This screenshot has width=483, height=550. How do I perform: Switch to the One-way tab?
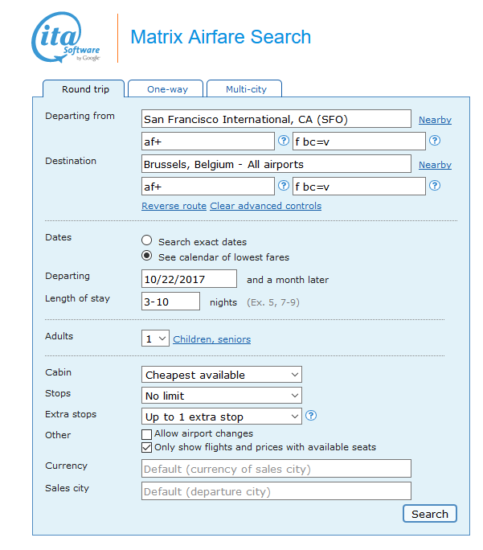166,89
